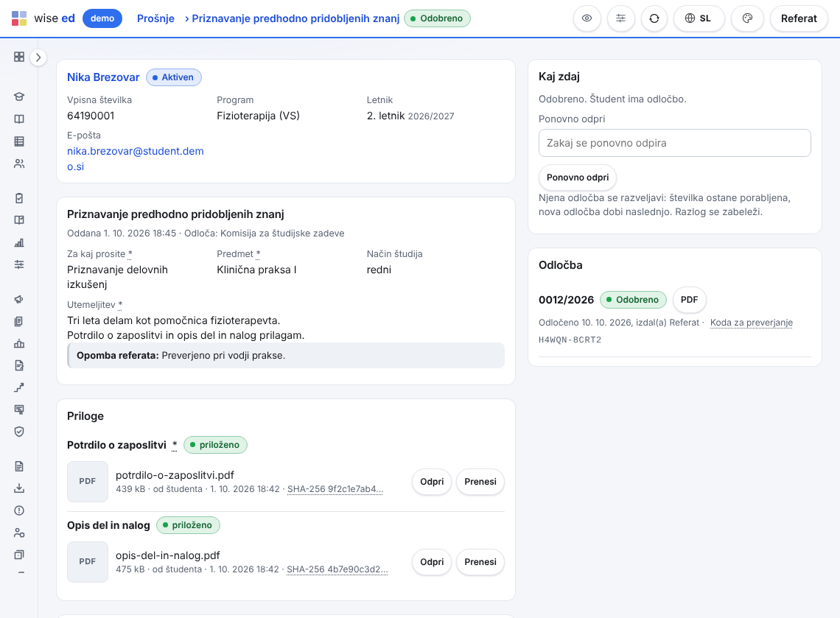Click the Aktiven status badge

tap(174, 77)
